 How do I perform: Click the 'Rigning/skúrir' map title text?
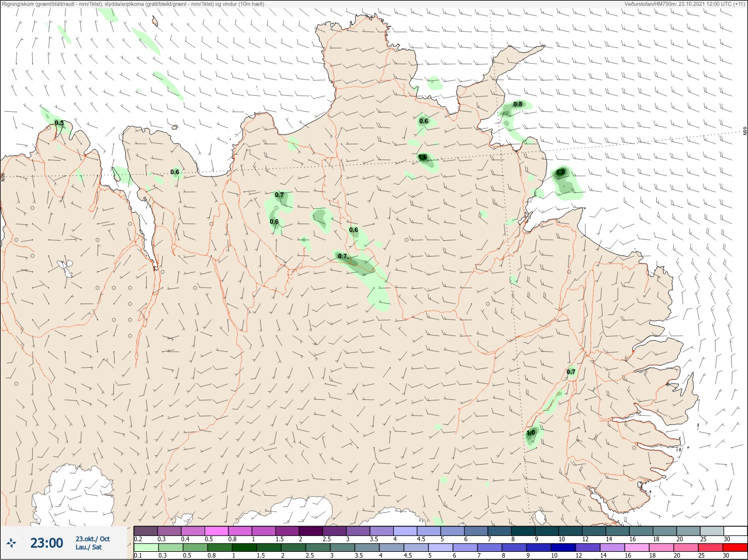(18, 4)
